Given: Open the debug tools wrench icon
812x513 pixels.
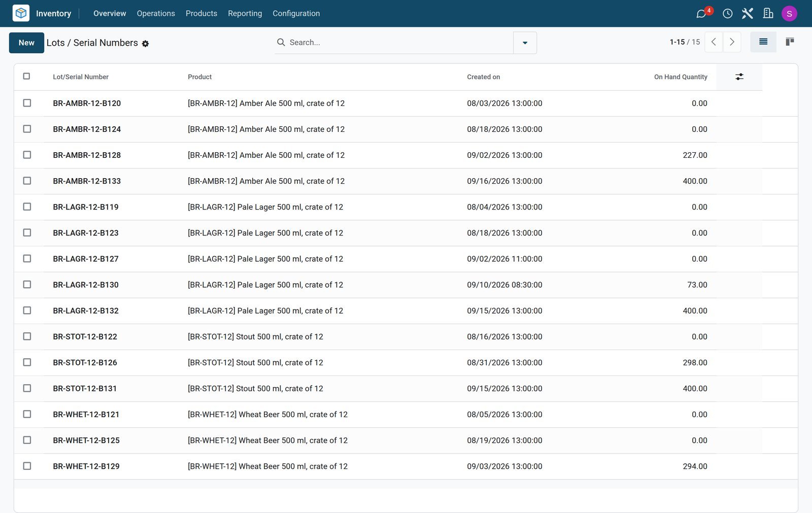Looking at the screenshot, I should pos(748,14).
